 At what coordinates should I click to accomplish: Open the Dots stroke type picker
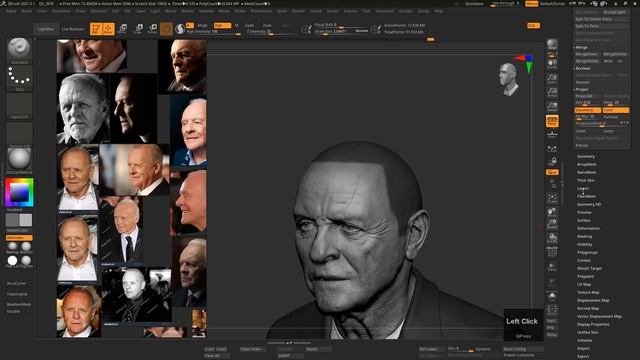click(19, 77)
